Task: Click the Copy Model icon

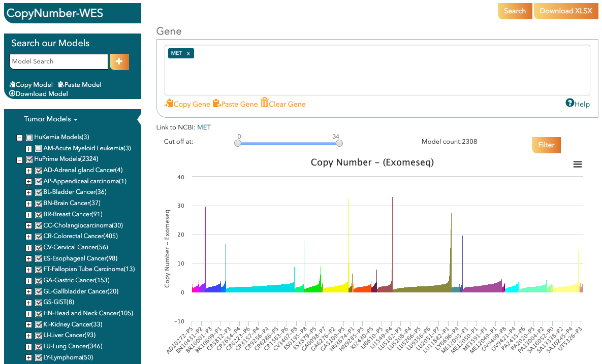Action: (x=12, y=85)
